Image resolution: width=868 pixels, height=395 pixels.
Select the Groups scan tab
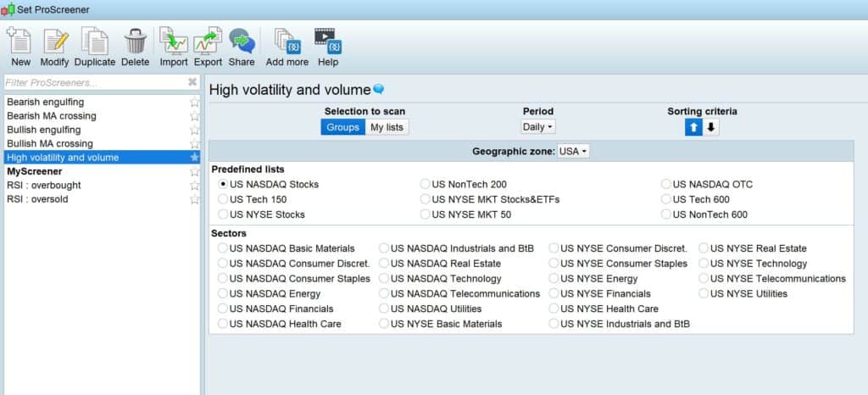coord(342,127)
